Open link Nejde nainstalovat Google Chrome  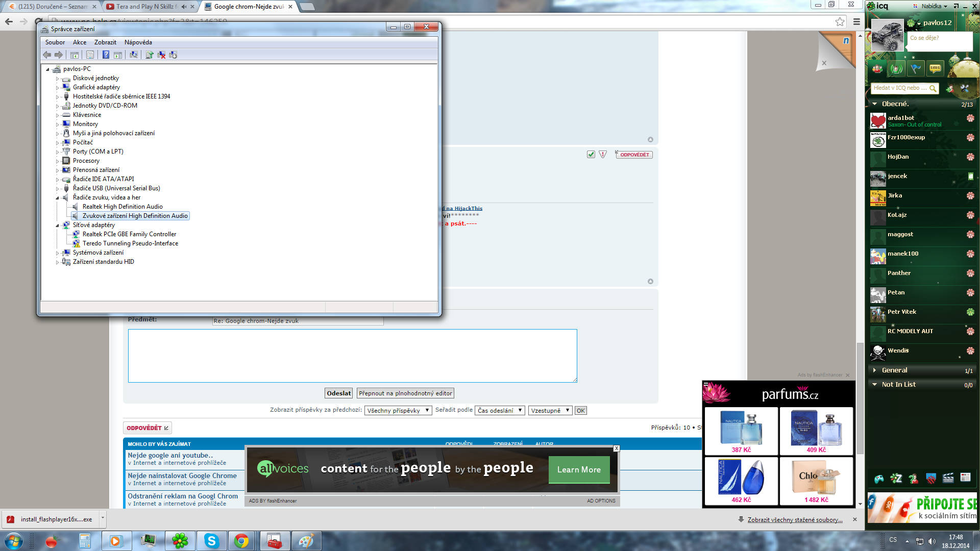coord(182,475)
